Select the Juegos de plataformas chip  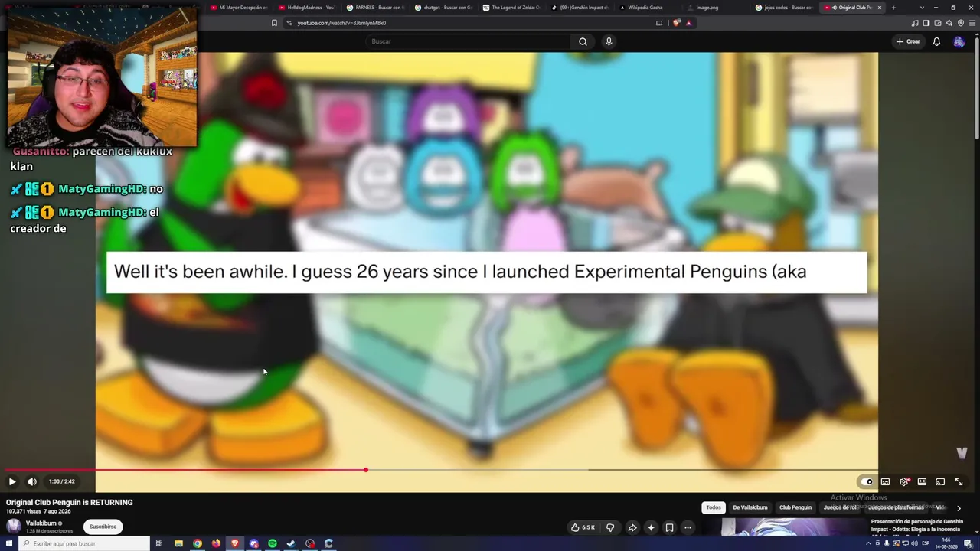[x=896, y=507]
